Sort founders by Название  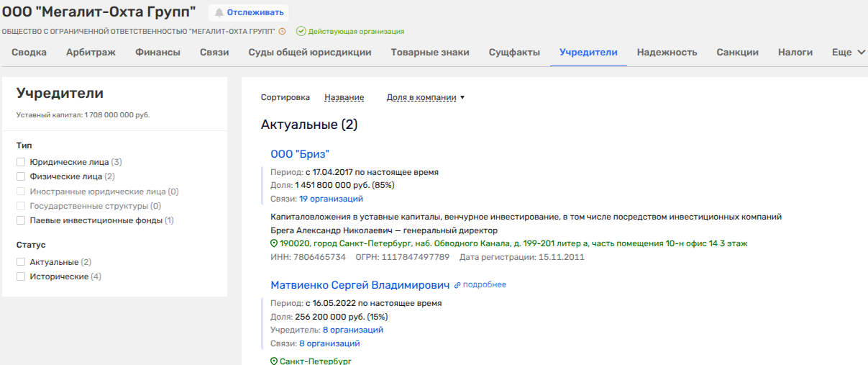tap(344, 98)
